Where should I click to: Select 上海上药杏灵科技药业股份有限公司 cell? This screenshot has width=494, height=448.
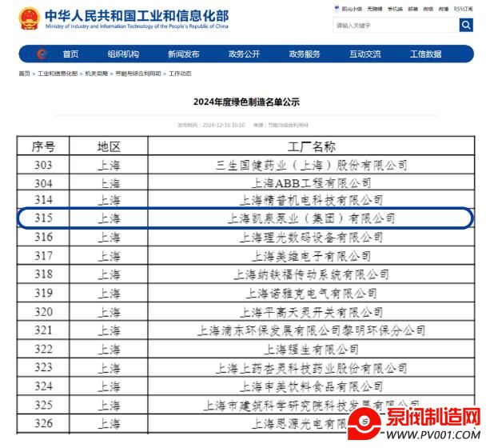(311, 368)
